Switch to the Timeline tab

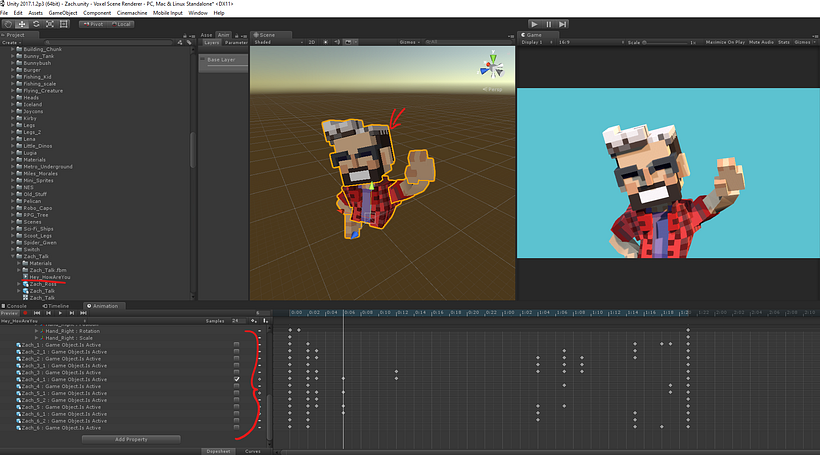point(55,306)
